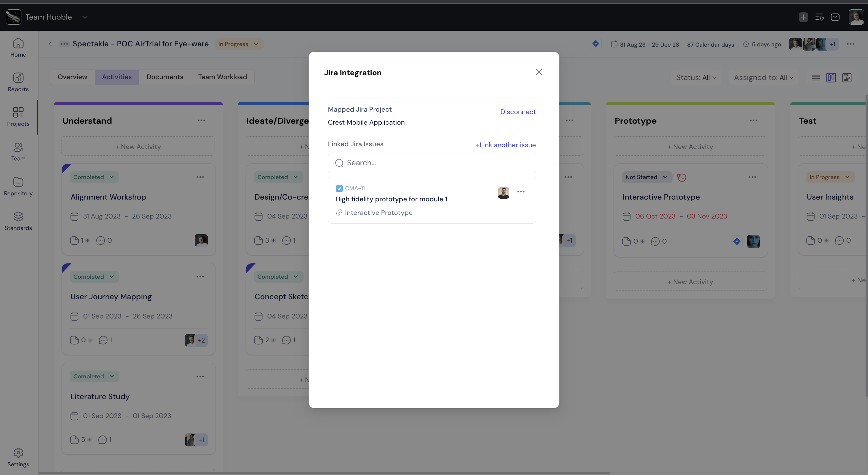Expand the In Progress project status dropdown
Viewport: 868px width, 475px height.
click(239, 44)
